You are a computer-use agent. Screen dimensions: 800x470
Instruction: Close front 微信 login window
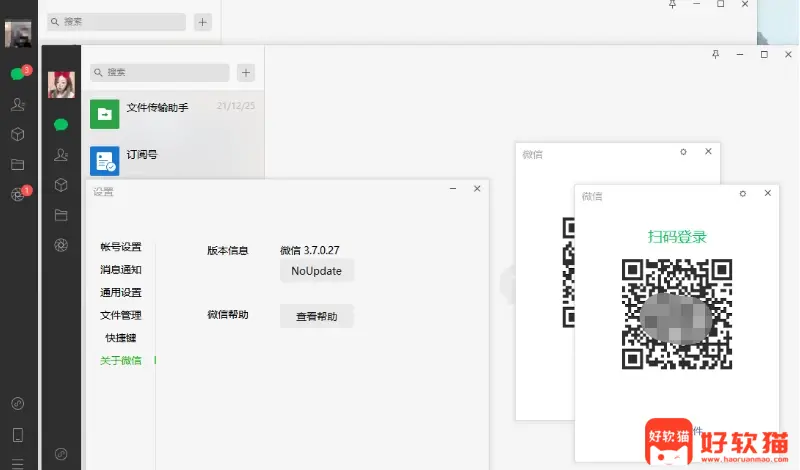(x=768, y=193)
